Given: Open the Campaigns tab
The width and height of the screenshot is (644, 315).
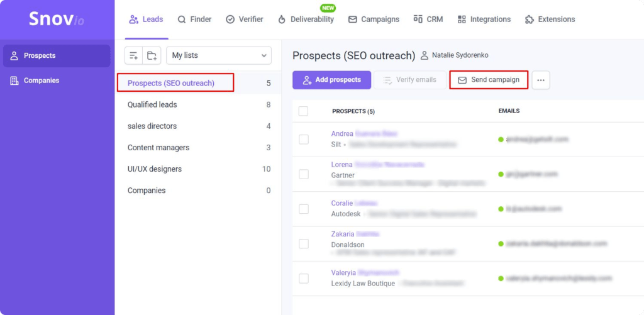Looking at the screenshot, I should click(x=374, y=19).
